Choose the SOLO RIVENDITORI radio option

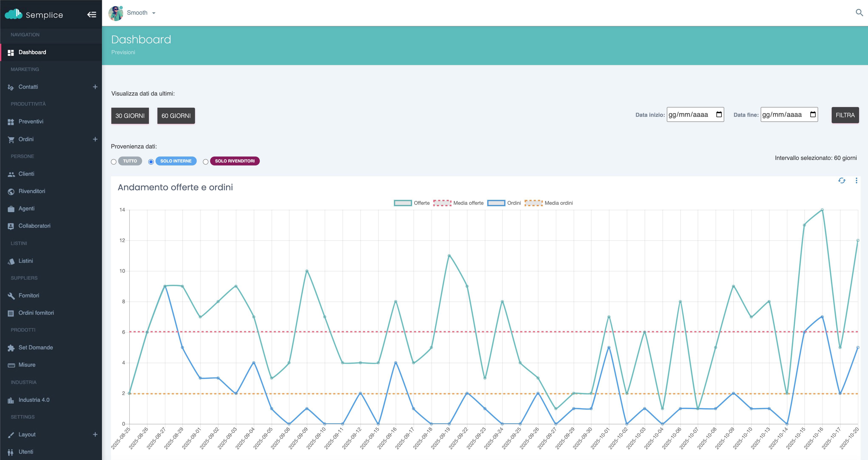coord(206,162)
